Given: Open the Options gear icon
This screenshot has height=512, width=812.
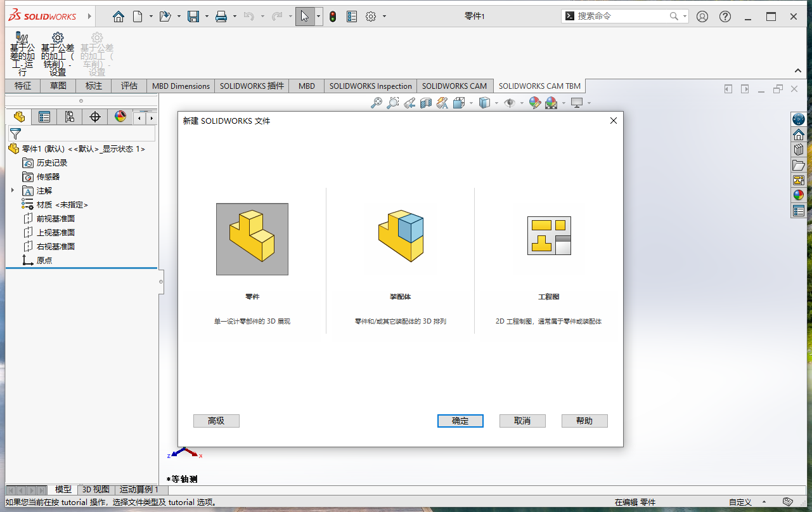Looking at the screenshot, I should point(371,16).
